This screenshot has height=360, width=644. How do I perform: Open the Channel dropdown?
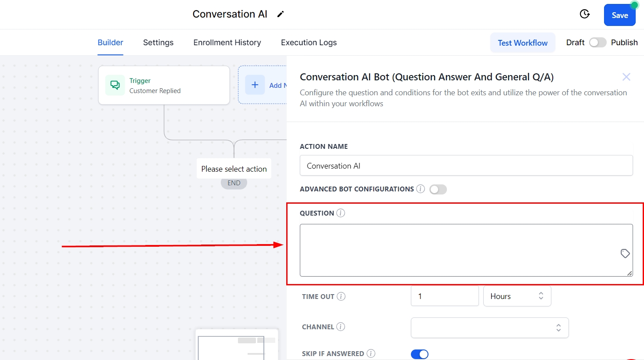coord(489,328)
